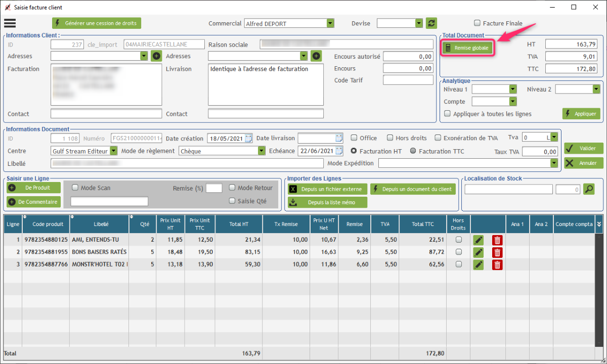Viewport: 607px width, 364px height.
Task: Edit the BONS BAISERS RATÉS line
Action: [x=479, y=252]
